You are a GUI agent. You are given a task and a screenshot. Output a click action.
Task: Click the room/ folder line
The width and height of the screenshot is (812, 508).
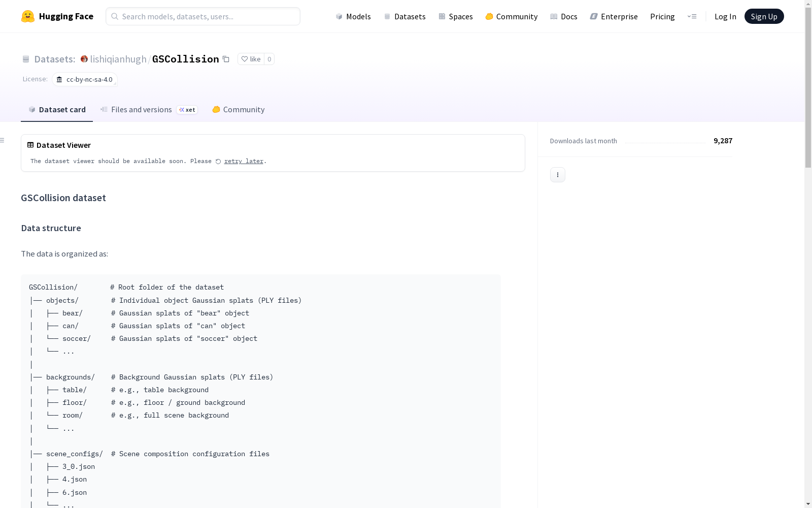pyautogui.click(x=129, y=415)
